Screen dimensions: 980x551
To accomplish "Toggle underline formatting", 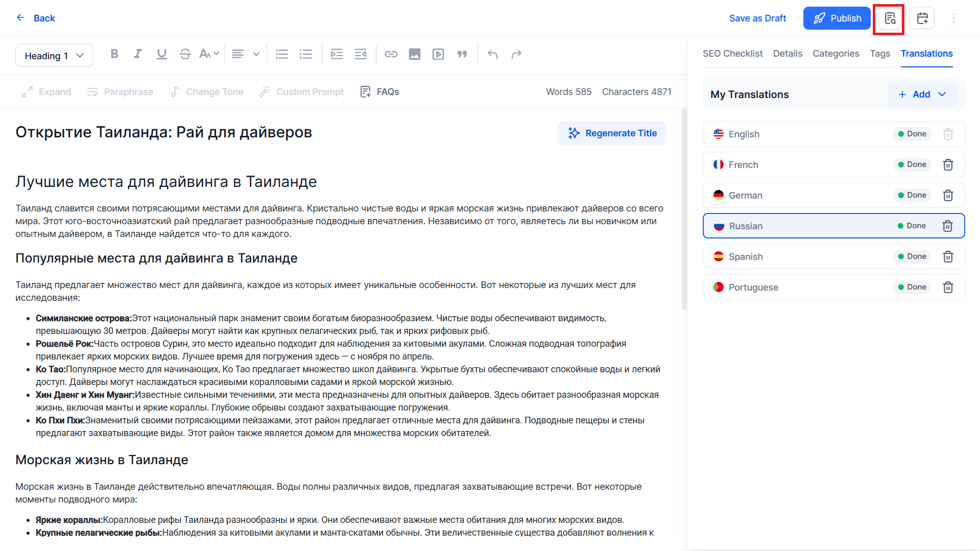I will [162, 54].
